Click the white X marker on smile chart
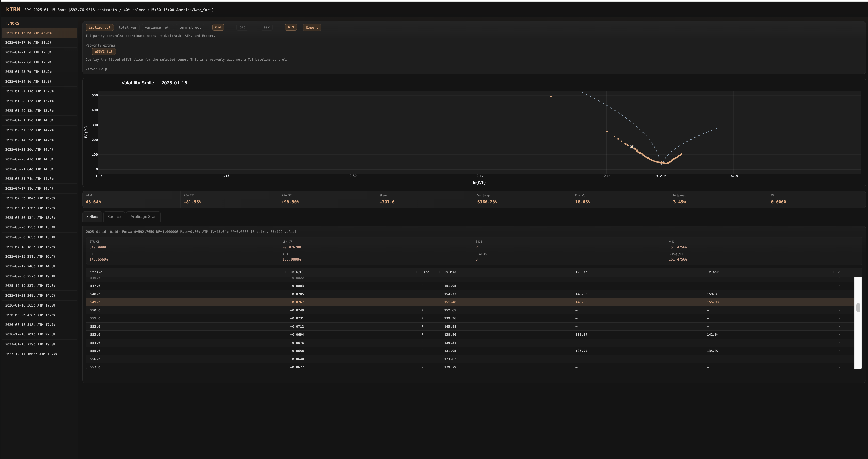This screenshot has height=459, width=868. coord(632,147)
